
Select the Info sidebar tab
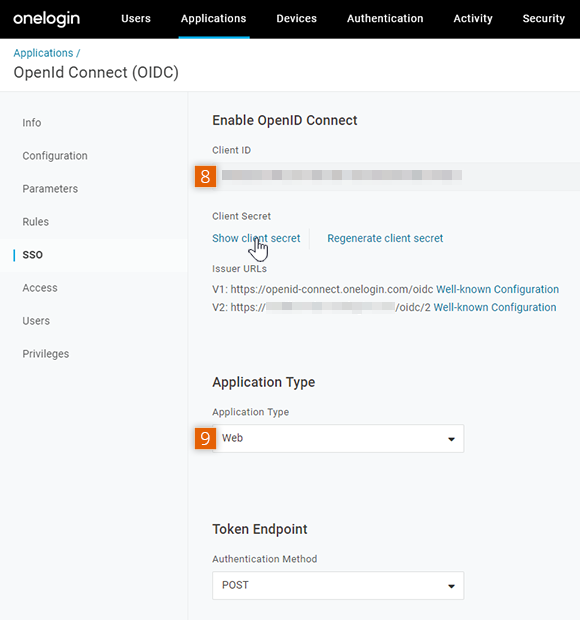(x=32, y=123)
